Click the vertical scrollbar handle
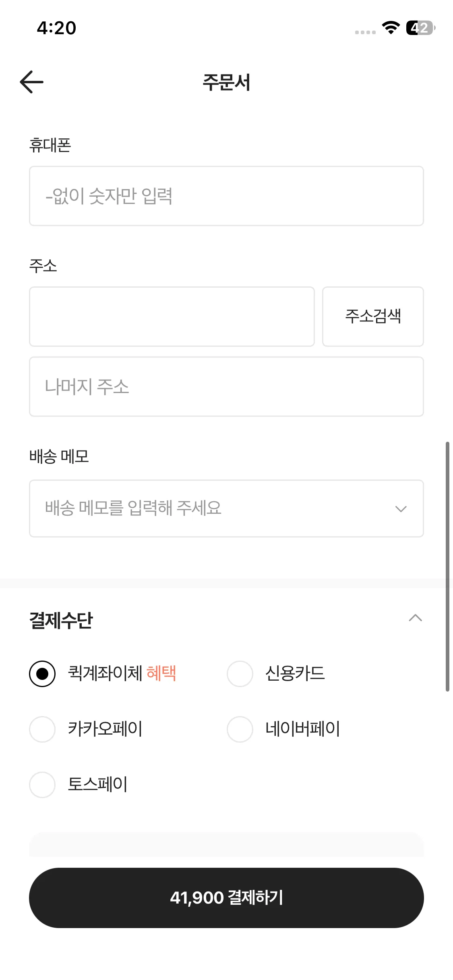 coord(447,566)
